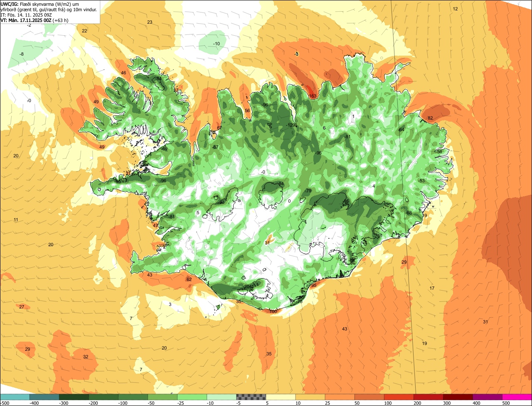The image size is (532, 406).
Task: Click the dark teal legend swatch between -400 and -300
Action: tap(44, 397)
